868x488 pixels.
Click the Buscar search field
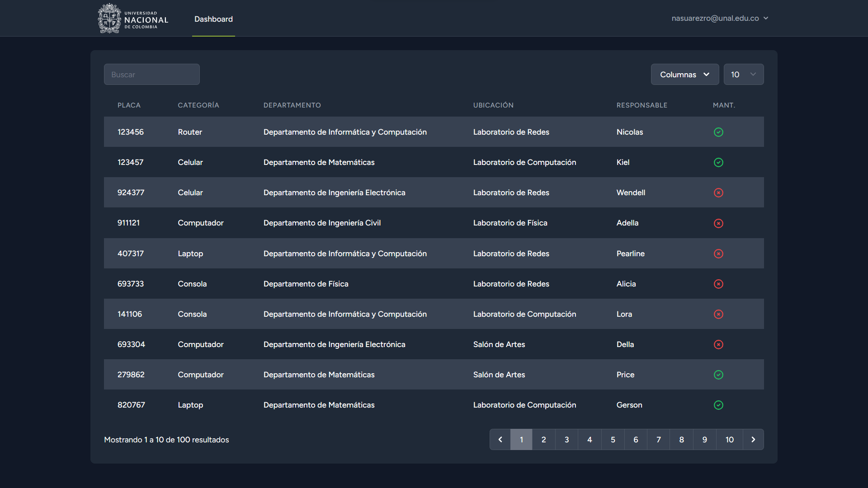pyautogui.click(x=152, y=75)
